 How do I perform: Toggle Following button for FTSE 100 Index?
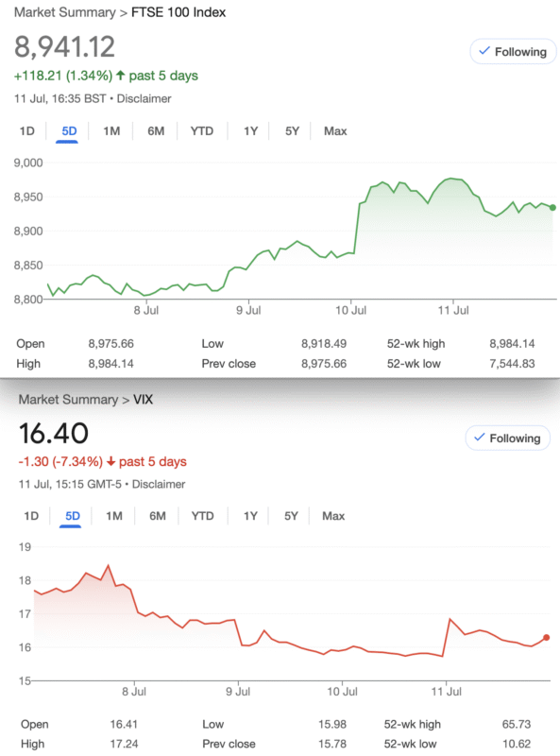513,52
